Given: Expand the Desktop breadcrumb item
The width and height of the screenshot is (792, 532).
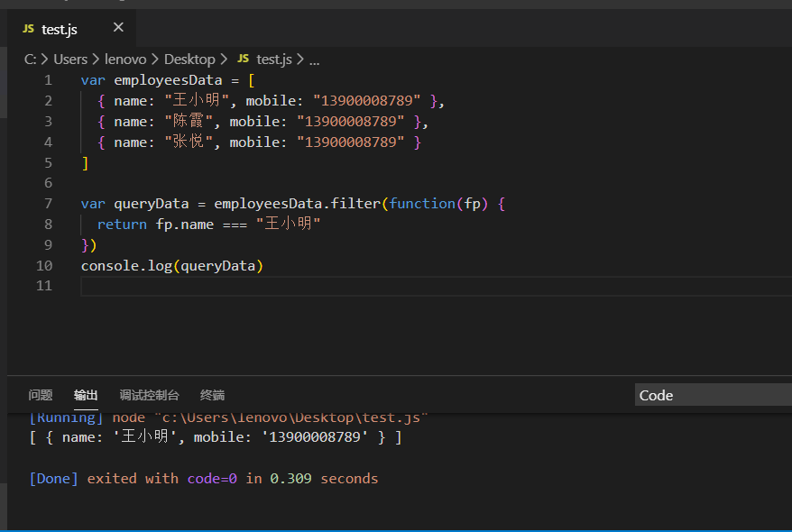Looking at the screenshot, I should (189, 59).
